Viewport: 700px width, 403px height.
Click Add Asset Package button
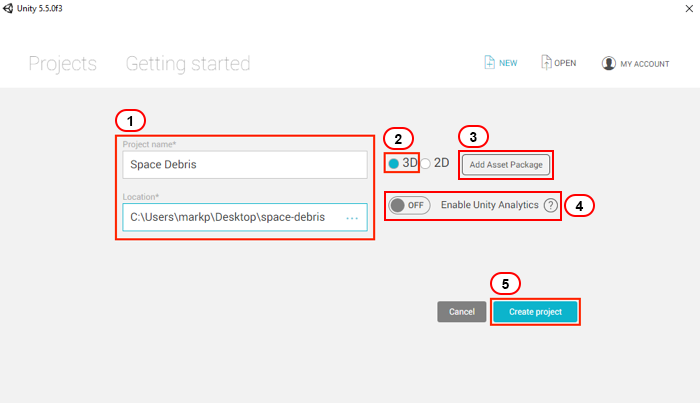point(506,165)
